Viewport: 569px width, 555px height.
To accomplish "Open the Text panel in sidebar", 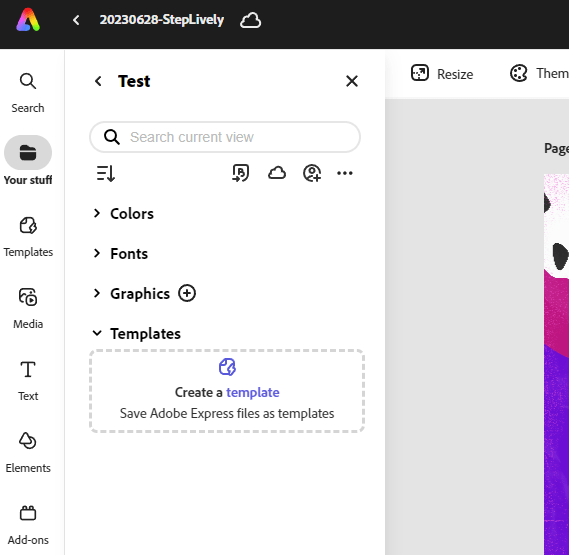I will point(28,381).
